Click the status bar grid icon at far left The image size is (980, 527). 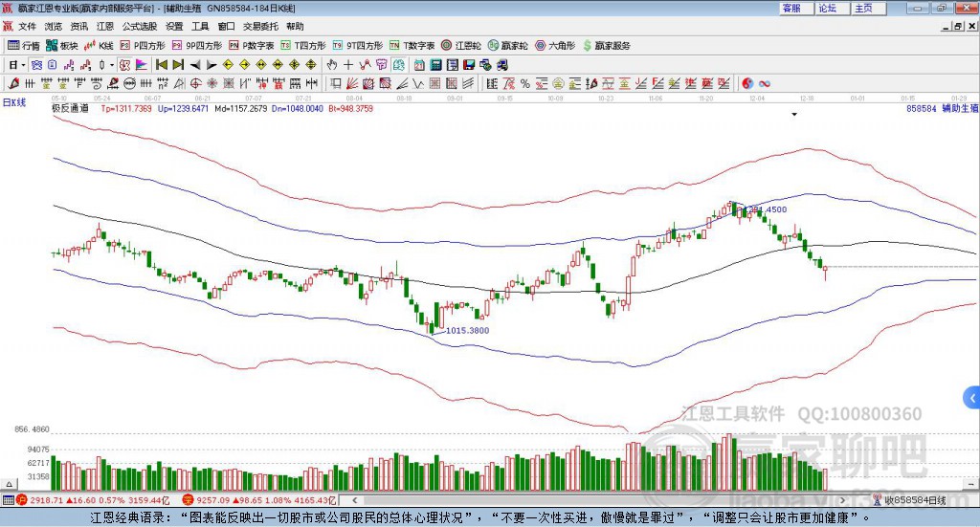tap(8, 500)
